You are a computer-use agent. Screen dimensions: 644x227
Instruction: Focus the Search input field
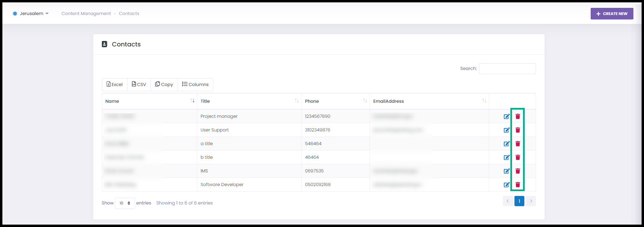[x=507, y=69]
